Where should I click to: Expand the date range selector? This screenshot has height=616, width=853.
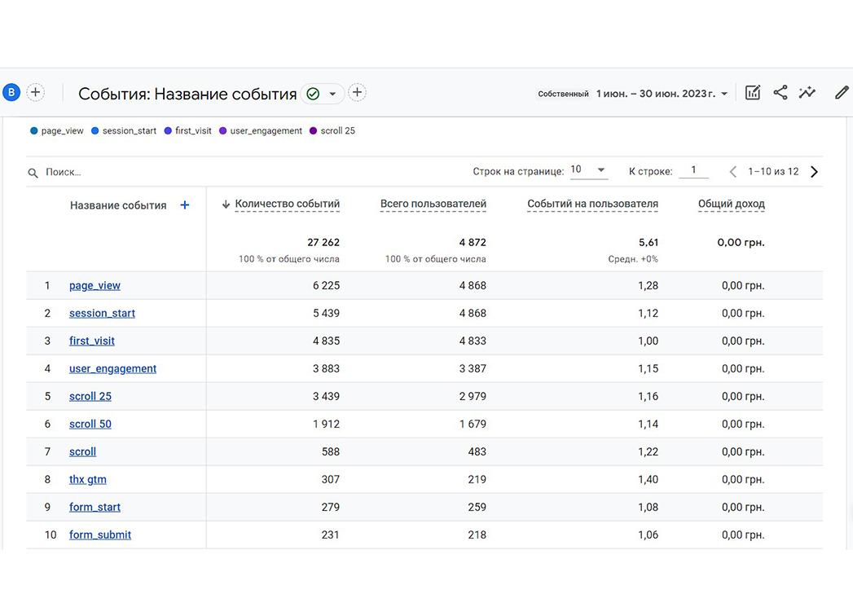(662, 94)
